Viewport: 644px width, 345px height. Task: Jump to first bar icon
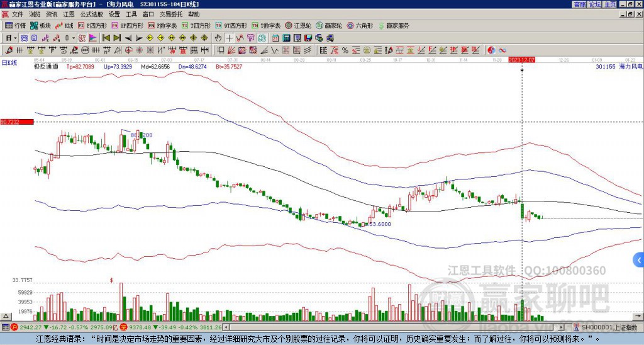tap(106, 38)
